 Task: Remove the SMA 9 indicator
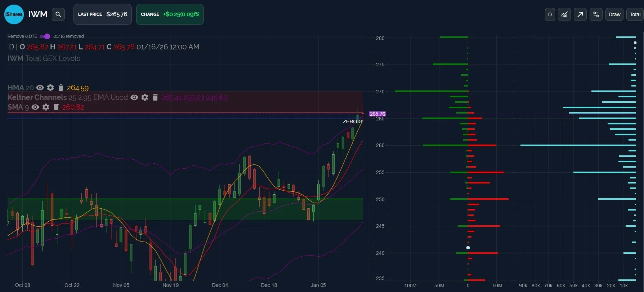(56, 107)
